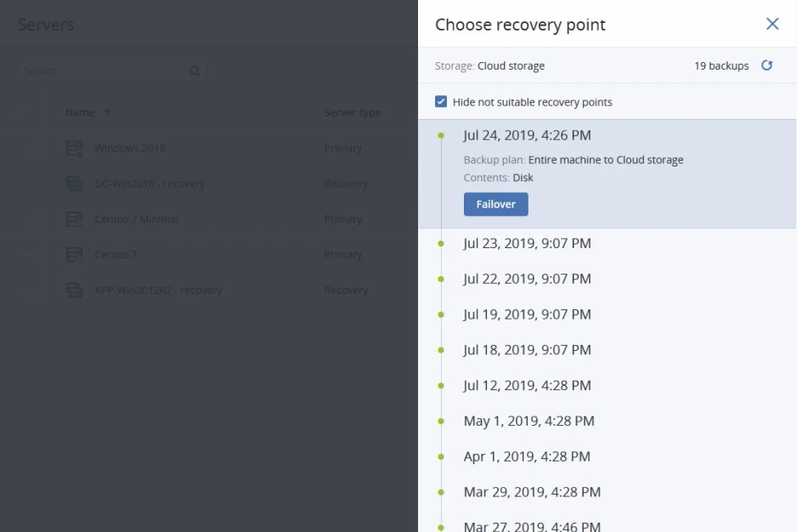The width and height of the screenshot is (797, 532).
Task: Refresh the backups list icon
Action: [x=766, y=65]
